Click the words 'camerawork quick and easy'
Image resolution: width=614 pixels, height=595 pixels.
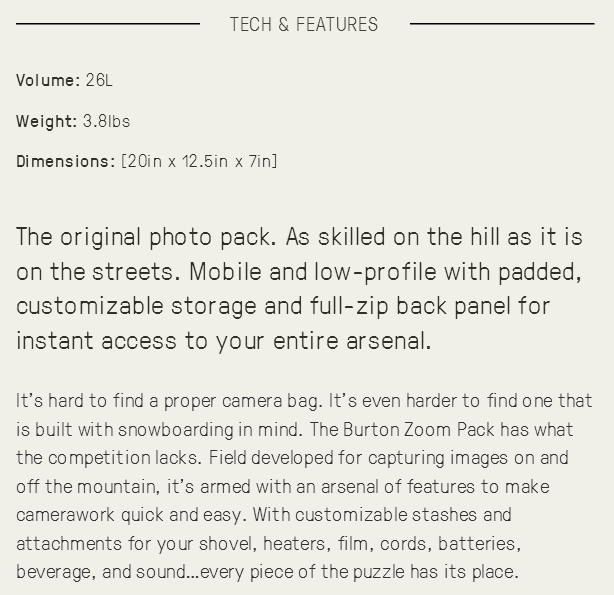pos(129,515)
